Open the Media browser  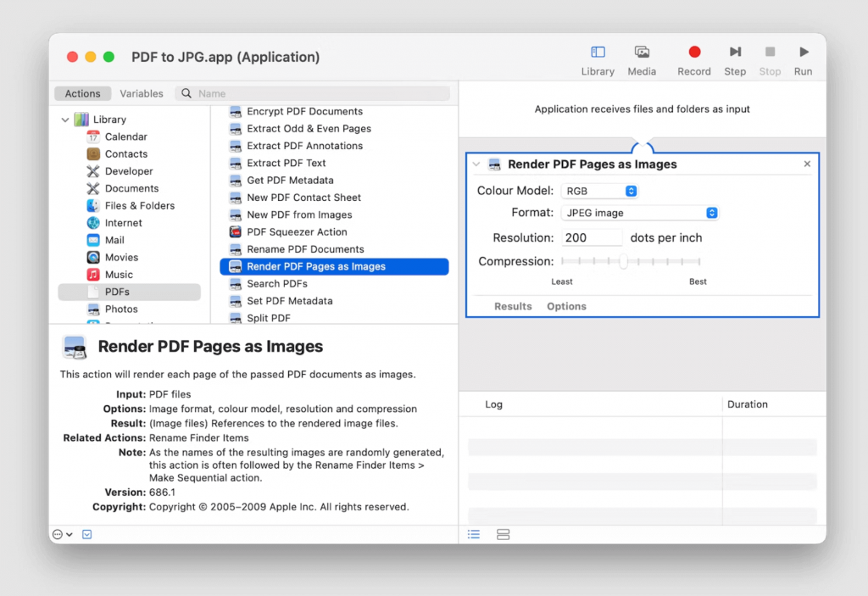tap(642, 58)
